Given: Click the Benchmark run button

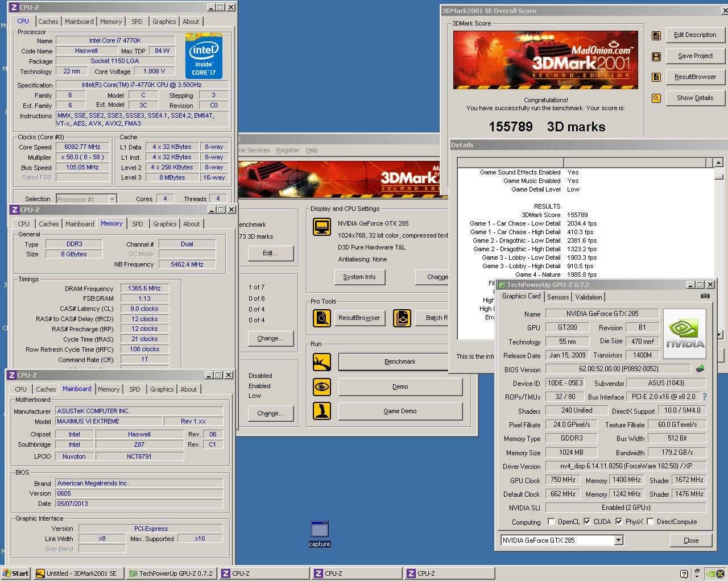Looking at the screenshot, I should (400, 361).
